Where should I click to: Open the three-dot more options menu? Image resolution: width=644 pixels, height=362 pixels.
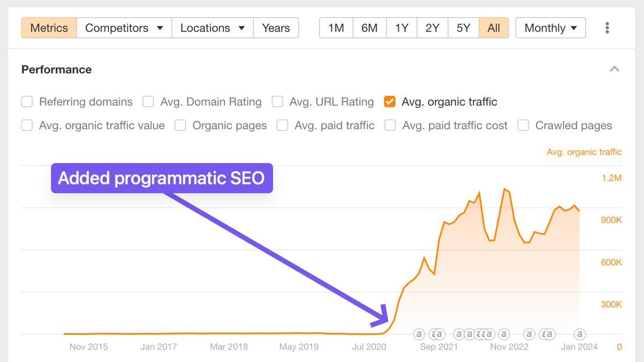point(607,28)
